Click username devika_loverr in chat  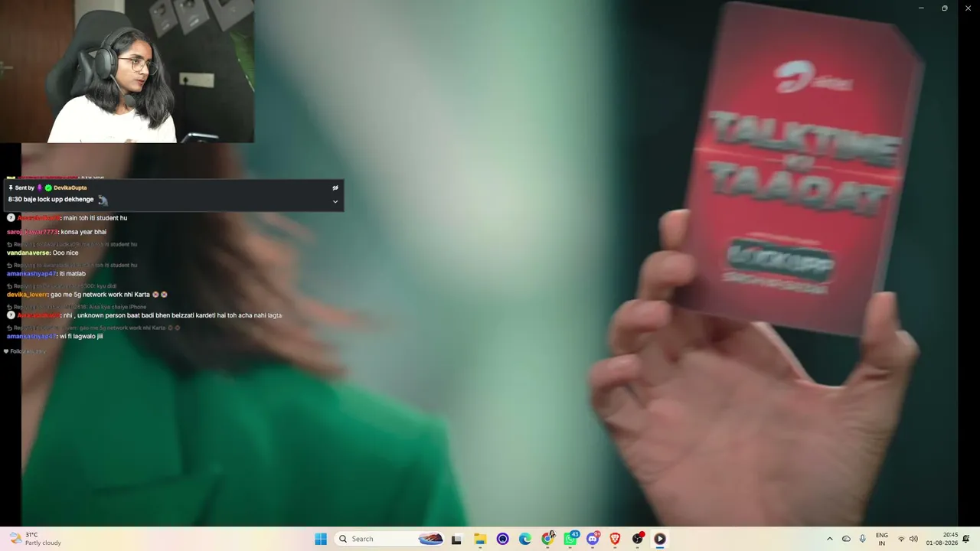tap(27, 295)
